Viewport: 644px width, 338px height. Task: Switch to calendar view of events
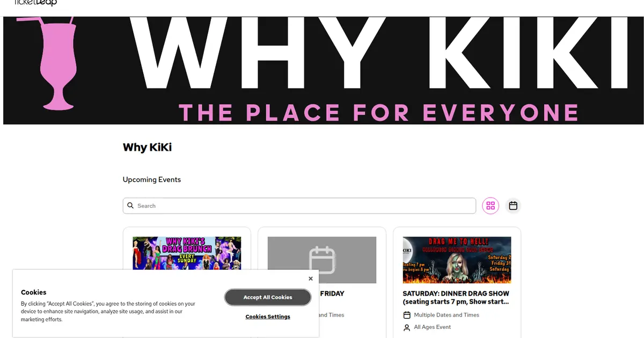pos(513,205)
